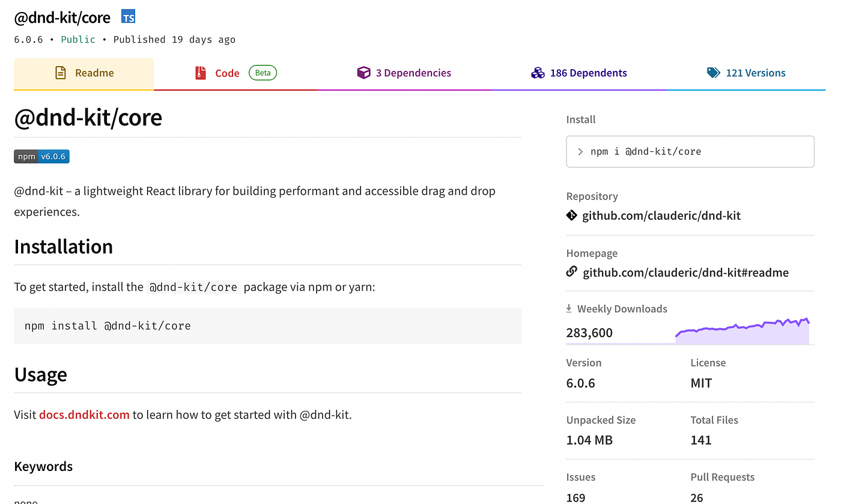Click the Dependents stacked cubes icon
The height and width of the screenshot is (504, 841).
click(538, 73)
